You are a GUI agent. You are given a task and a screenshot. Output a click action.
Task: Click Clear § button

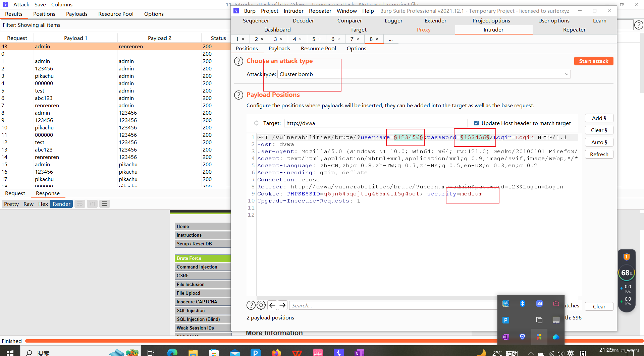(599, 130)
